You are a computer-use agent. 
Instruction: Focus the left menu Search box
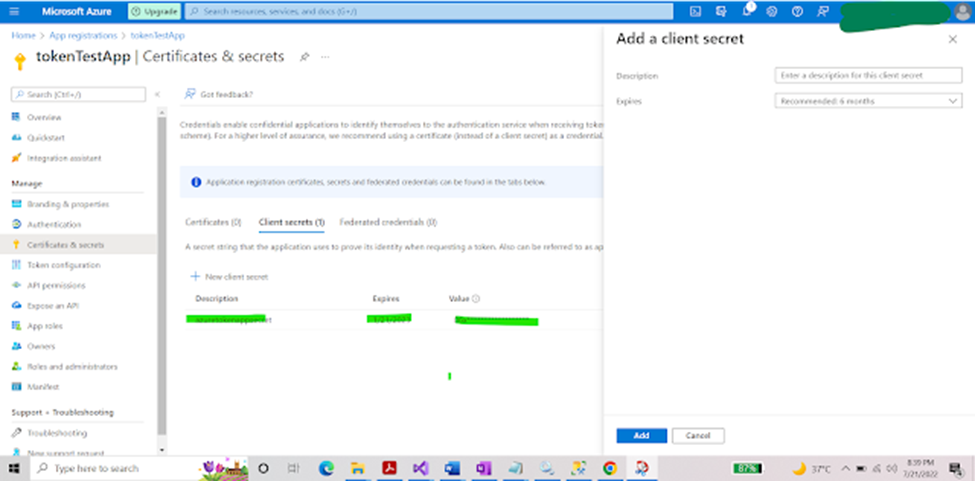click(x=78, y=94)
